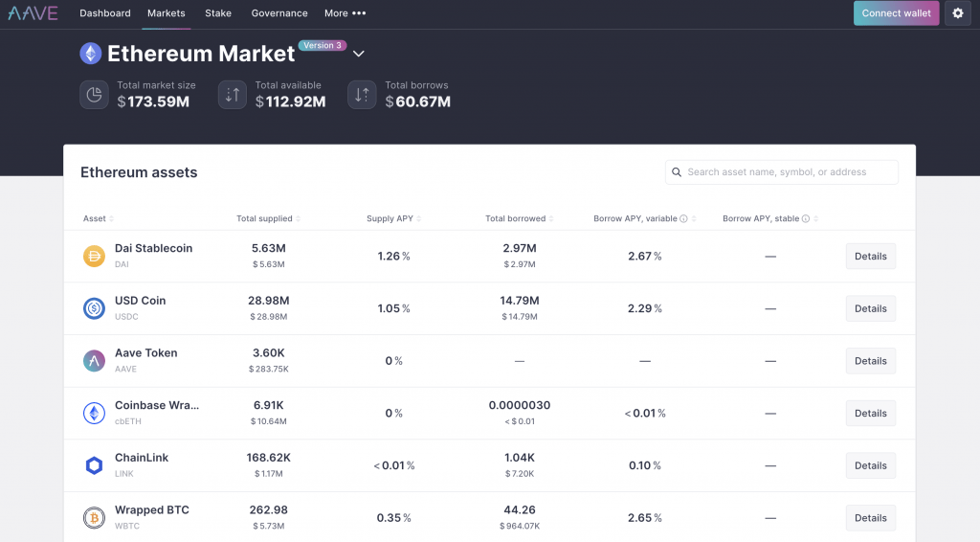The width and height of the screenshot is (980, 542).
Task: Click the Total available arrows icon
Action: (232, 95)
